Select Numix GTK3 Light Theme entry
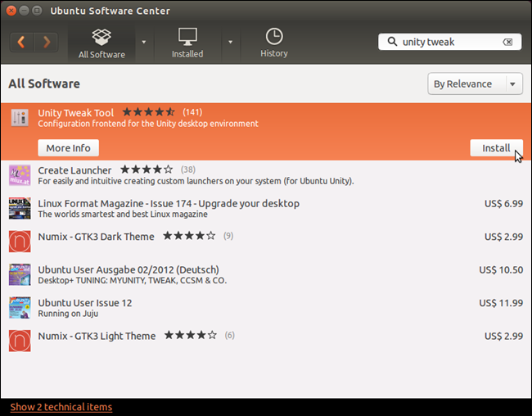Image resolution: width=532 pixels, height=416 pixels. (x=266, y=341)
